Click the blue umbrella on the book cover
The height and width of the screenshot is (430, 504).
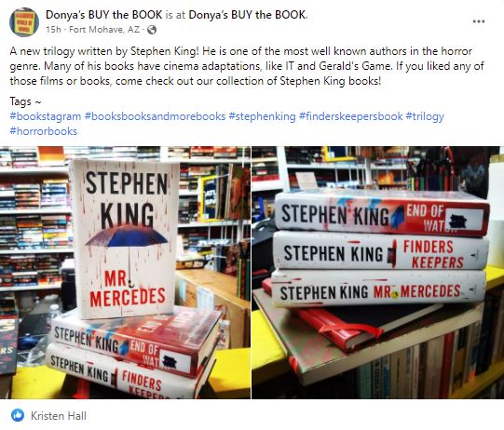[127, 236]
